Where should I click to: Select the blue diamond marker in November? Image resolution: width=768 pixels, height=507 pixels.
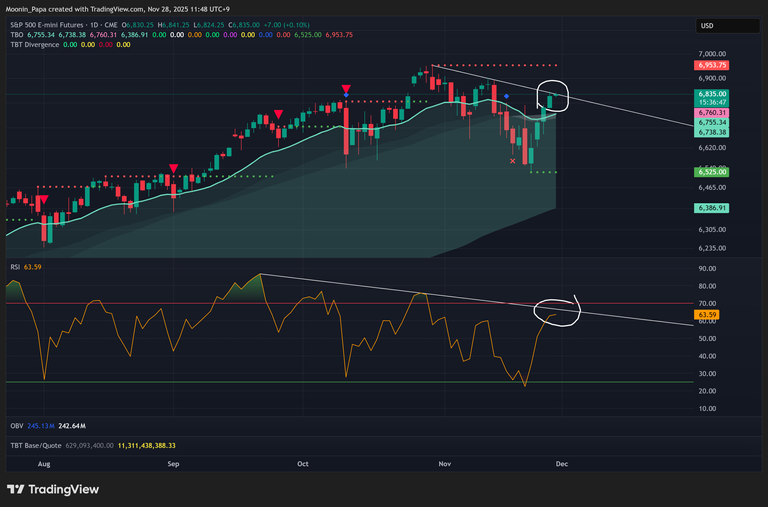pos(507,96)
